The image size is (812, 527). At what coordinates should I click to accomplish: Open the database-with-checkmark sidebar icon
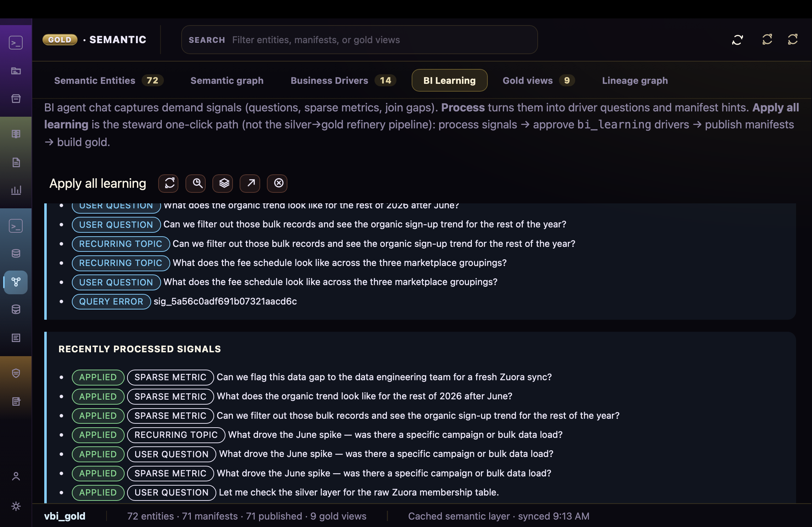click(16, 309)
